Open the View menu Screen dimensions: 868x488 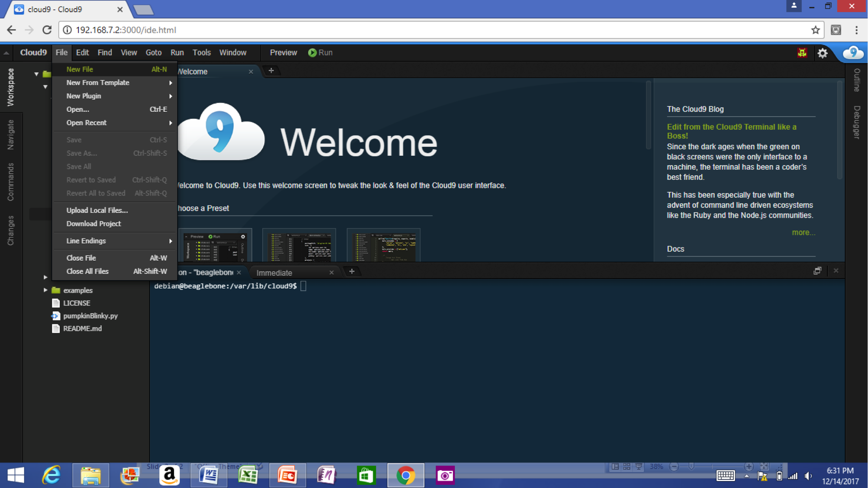tap(128, 52)
